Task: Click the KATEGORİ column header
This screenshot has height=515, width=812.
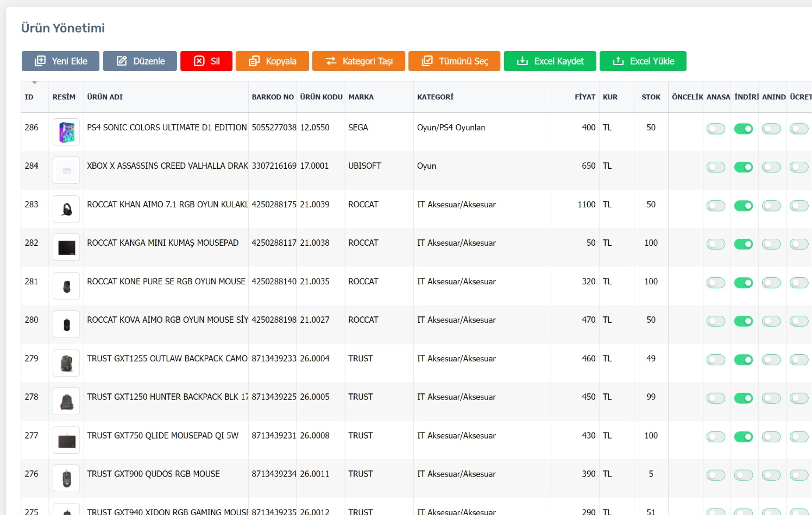Action: click(x=435, y=97)
